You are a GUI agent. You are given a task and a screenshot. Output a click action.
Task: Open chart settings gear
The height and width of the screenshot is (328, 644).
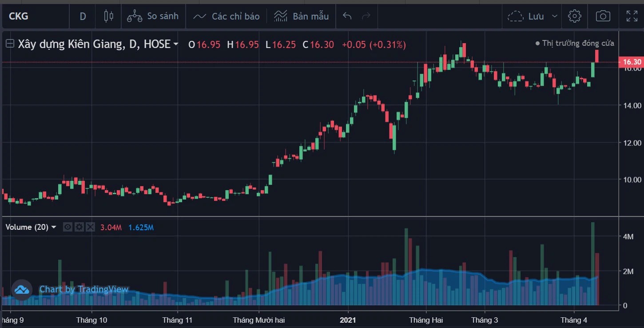tap(574, 16)
